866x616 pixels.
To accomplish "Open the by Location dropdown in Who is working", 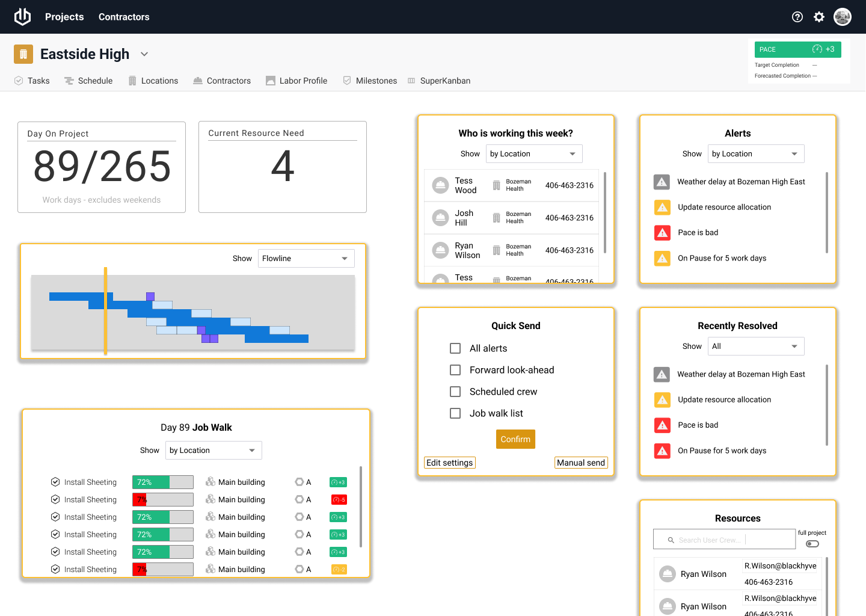I will (x=534, y=154).
